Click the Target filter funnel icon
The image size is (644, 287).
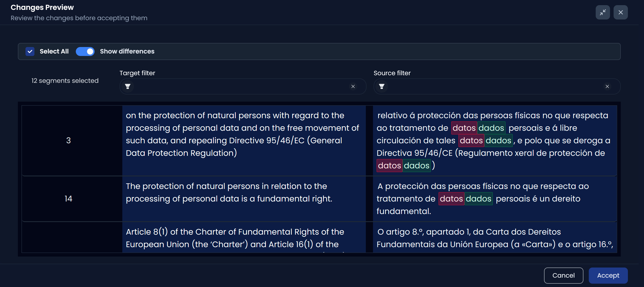tap(128, 86)
